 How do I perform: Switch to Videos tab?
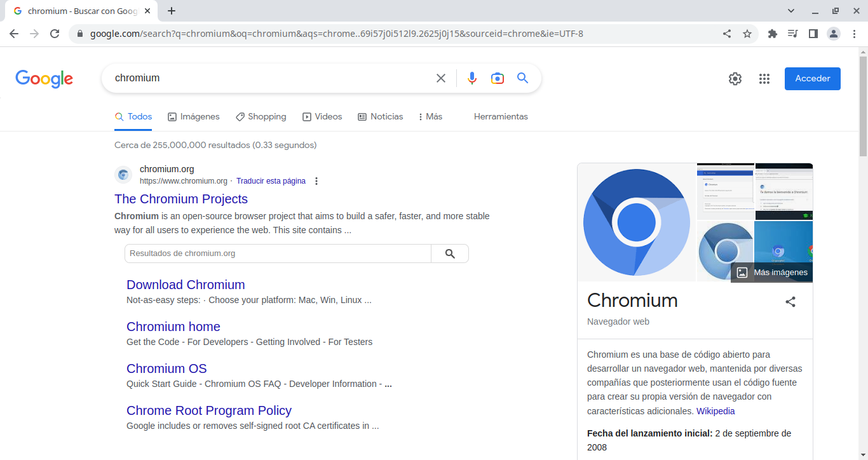[x=322, y=117]
